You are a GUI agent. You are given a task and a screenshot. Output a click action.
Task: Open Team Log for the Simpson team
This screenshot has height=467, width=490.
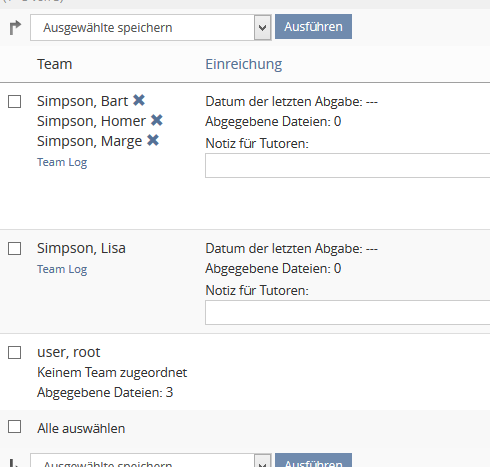click(62, 162)
